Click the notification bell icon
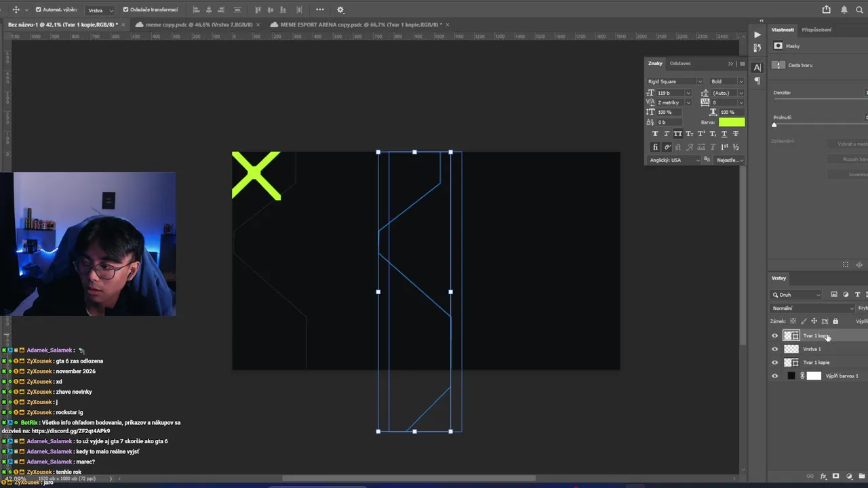Image resolution: width=868 pixels, height=488 pixels. pyautogui.click(x=844, y=9)
